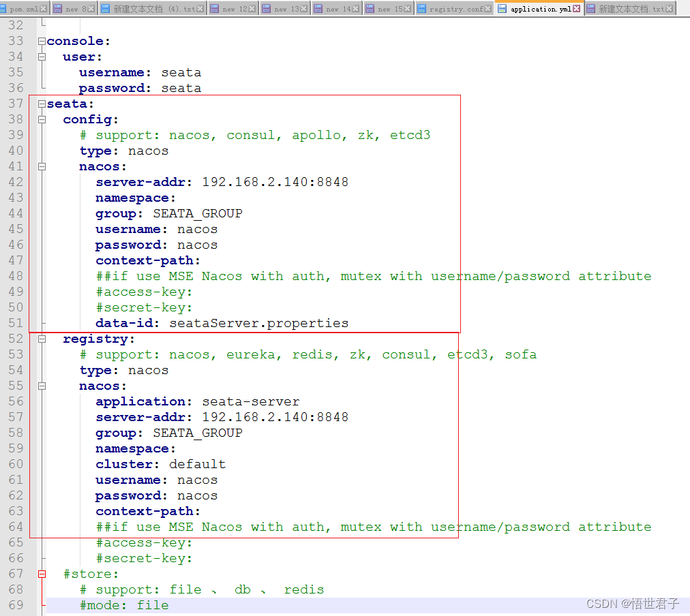Viewport: 690px width, 616px height.
Task: Click the registry server-addr value on line 57
Action: click(x=275, y=417)
